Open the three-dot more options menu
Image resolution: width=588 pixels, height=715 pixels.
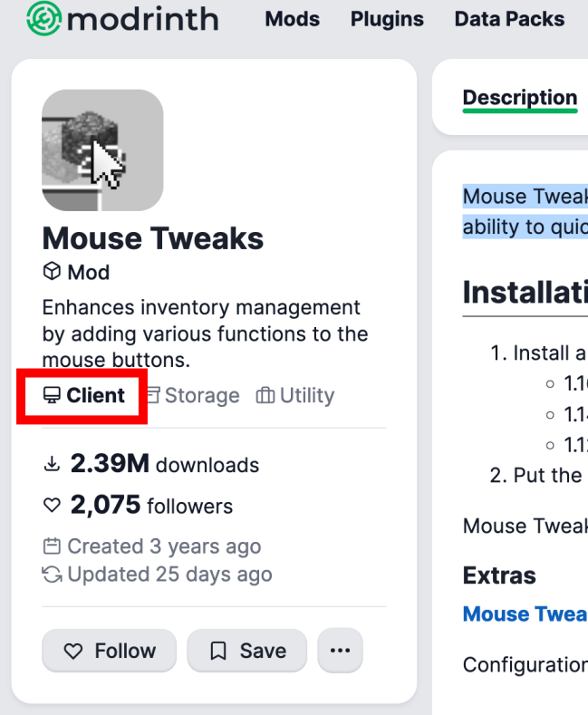pos(340,651)
